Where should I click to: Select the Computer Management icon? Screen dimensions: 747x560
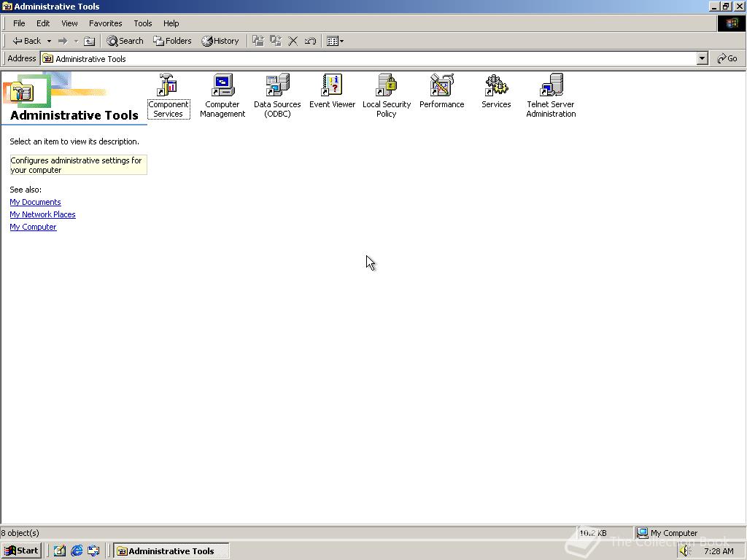click(222, 85)
